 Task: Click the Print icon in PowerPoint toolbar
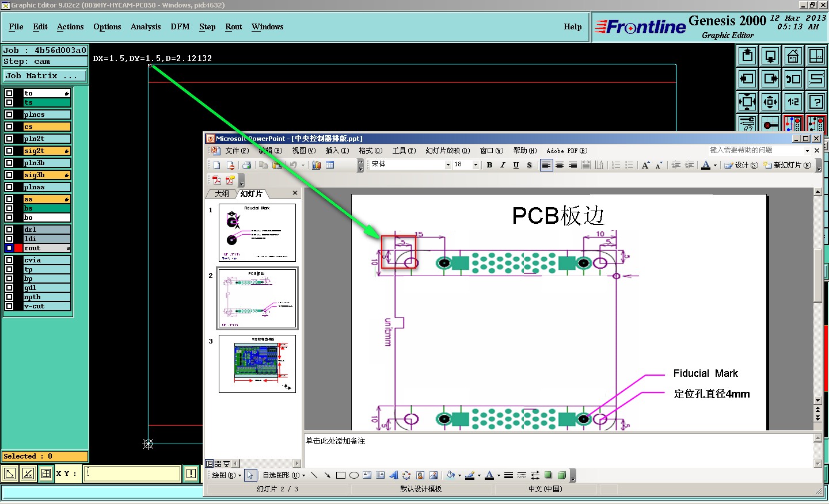click(246, 165)
